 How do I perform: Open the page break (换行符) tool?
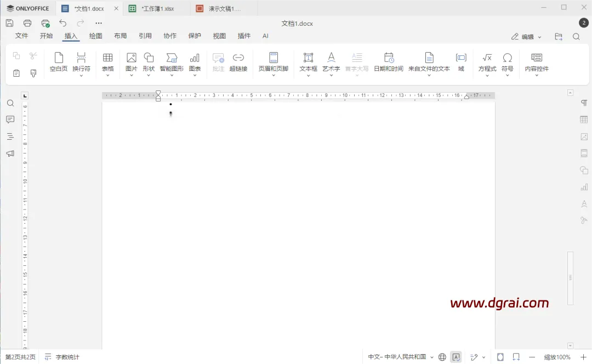[81, 64]
